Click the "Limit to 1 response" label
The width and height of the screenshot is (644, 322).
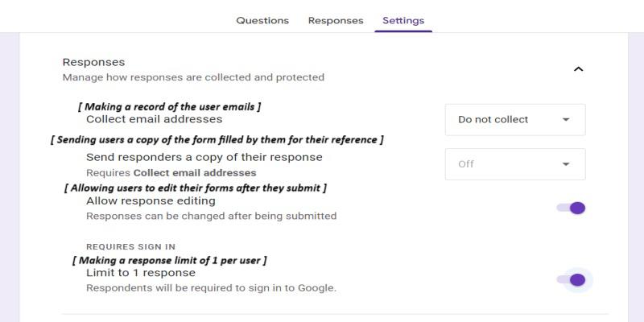tap(141, 272)
